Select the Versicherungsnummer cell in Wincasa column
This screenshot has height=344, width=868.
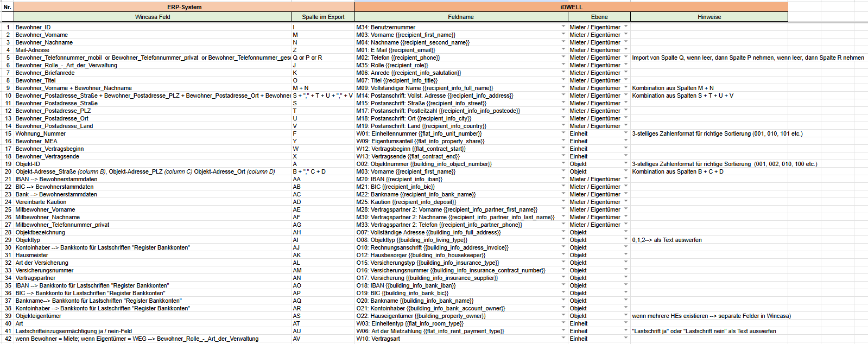(x=153, y=270)
